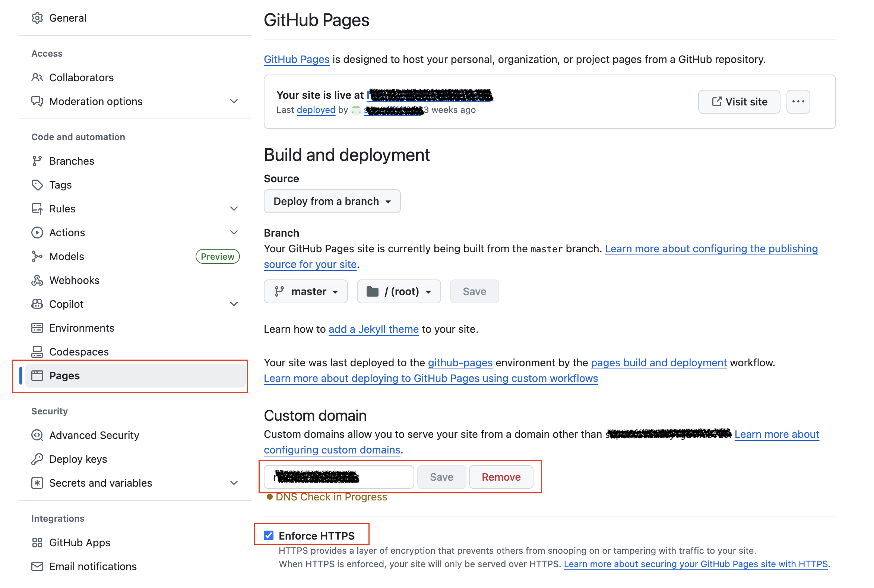Click the live site URL link
Viewport: 874px width, 588px height.
click(430, 95)
